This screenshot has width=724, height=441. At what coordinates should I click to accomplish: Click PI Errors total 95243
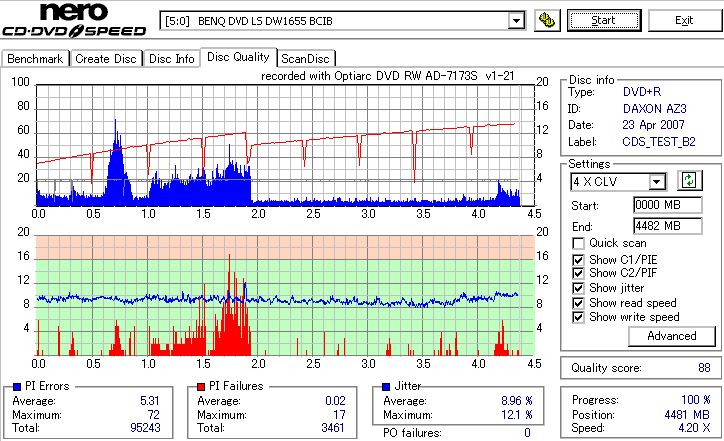[145, 428]
